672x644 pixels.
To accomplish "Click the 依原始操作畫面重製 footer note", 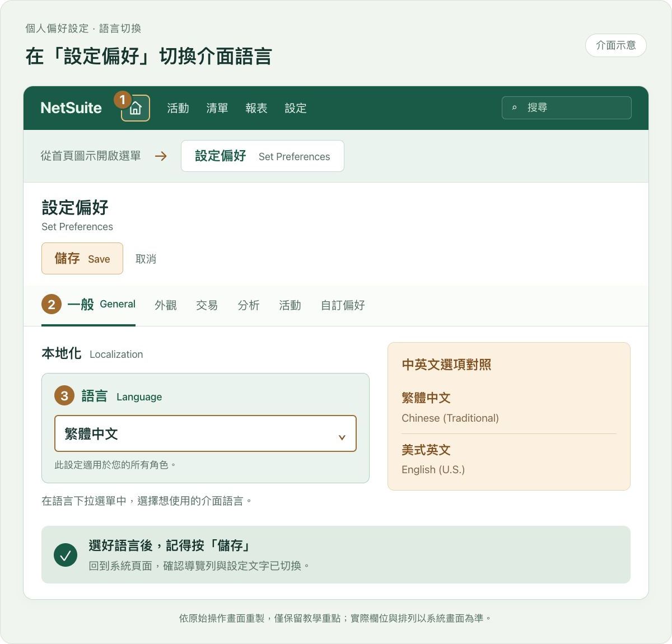I will [x=335, y=618].
